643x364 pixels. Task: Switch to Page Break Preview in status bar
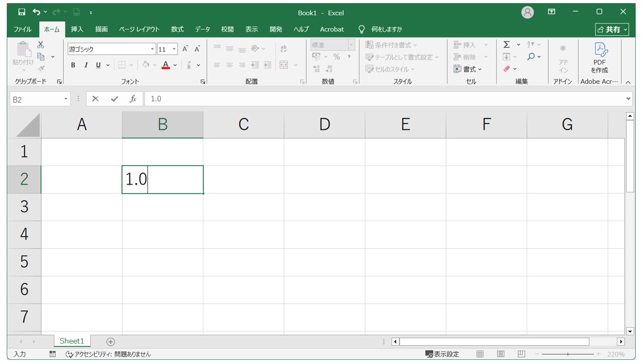[x=521, y=354]
